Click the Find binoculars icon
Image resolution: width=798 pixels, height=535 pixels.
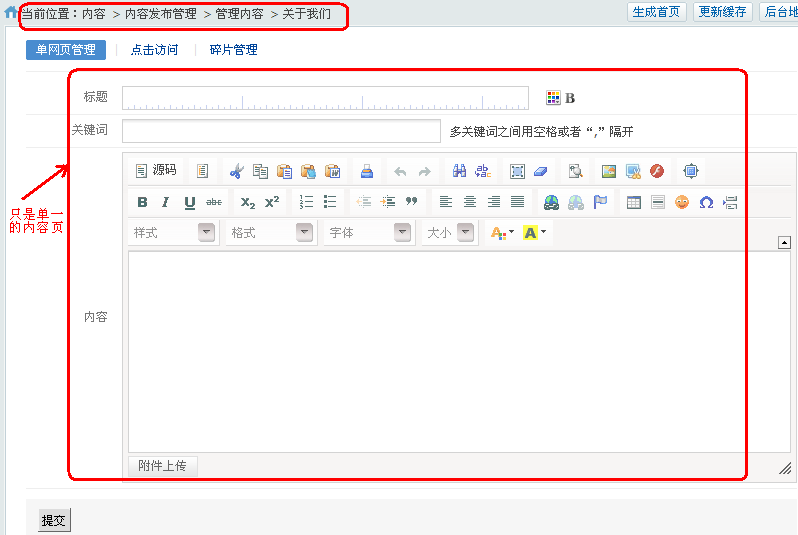click(x=459, y=171)
